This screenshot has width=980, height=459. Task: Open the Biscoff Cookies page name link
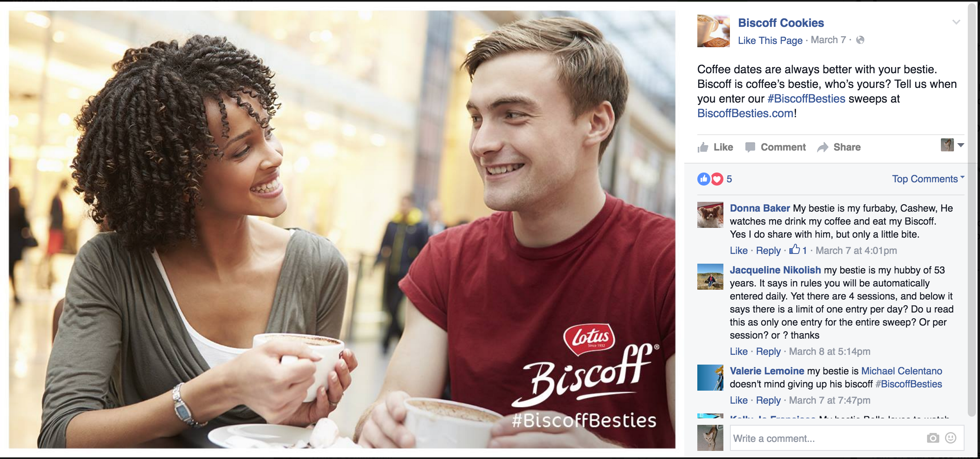pos(781,23)
